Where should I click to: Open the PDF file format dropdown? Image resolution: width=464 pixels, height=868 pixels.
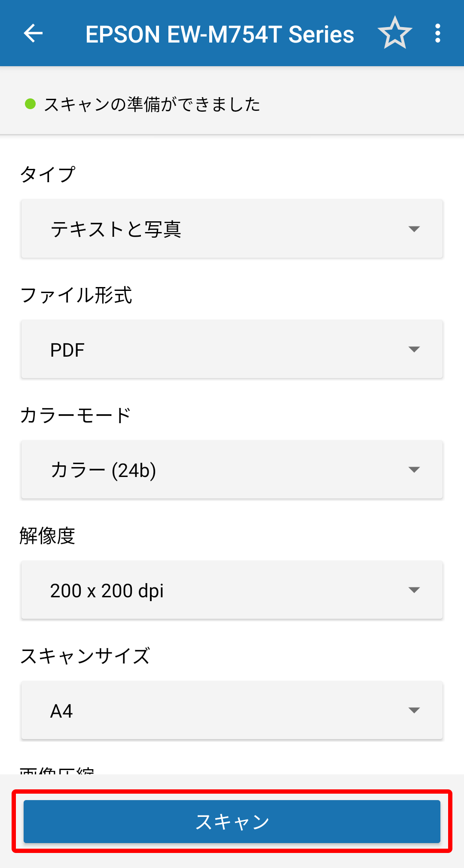click(232, 349)
